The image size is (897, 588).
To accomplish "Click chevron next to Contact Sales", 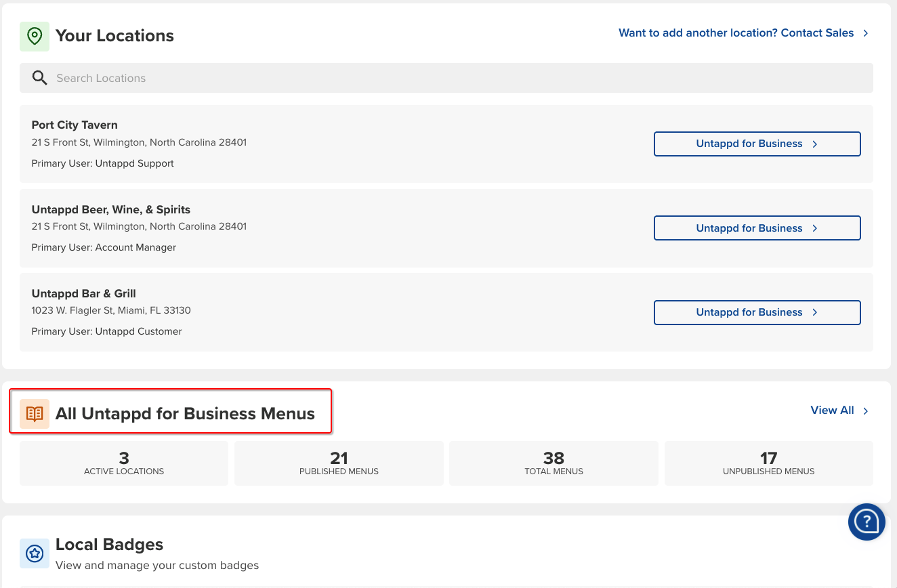I will 866,33.
